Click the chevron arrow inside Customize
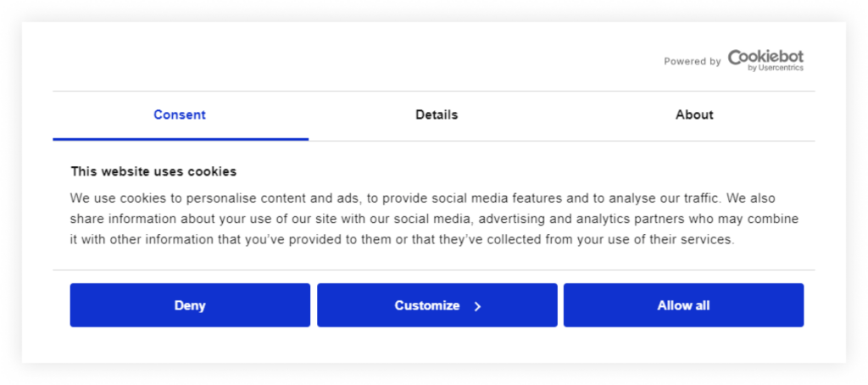Screen dimensions: 868x385 coord(477,306)
